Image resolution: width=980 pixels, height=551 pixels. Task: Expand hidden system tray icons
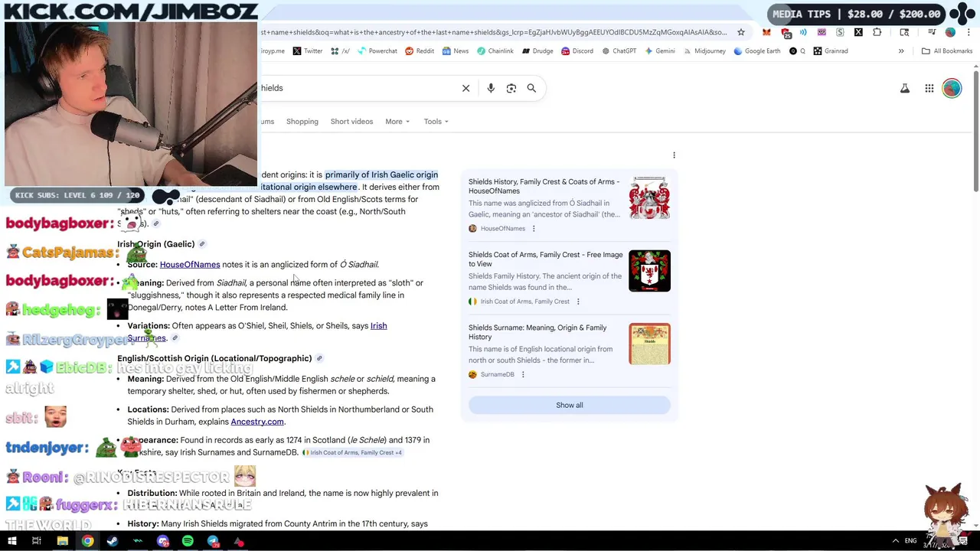click(895, 541)
